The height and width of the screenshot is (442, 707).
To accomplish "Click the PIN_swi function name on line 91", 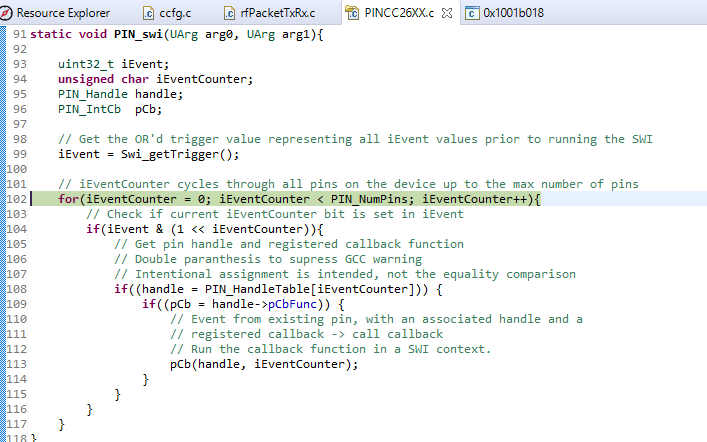I will pyautogui.click(x=138, y=34).
